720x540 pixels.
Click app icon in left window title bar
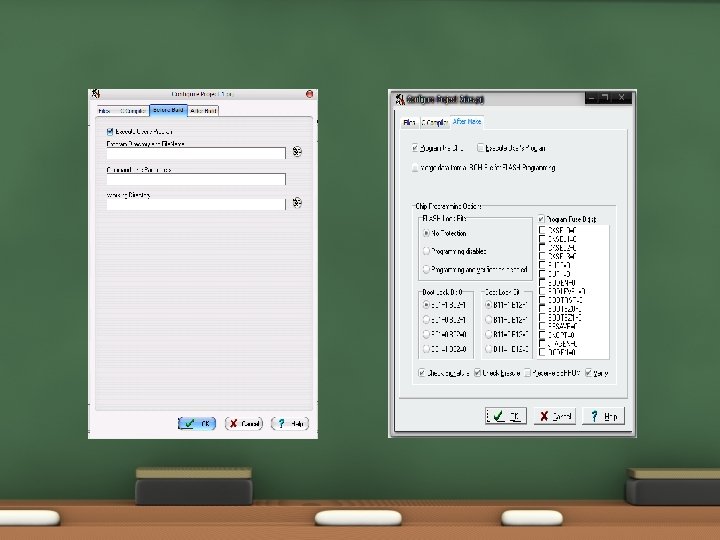(96, 94)
